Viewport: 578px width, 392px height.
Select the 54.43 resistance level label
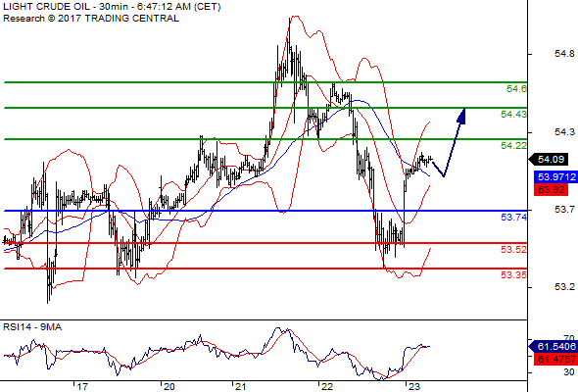coord(513,115)
